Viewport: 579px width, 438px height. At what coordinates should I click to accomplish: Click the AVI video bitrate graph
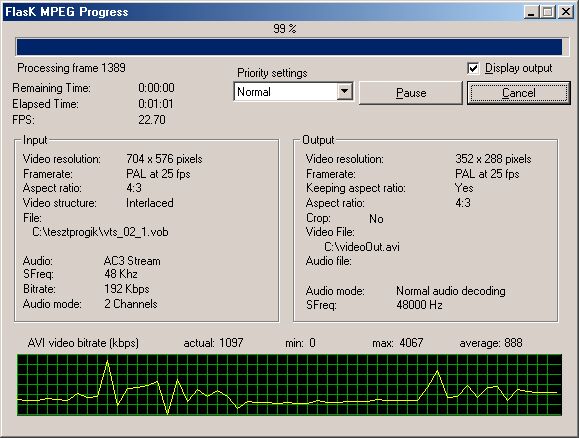tap(290, 385)
